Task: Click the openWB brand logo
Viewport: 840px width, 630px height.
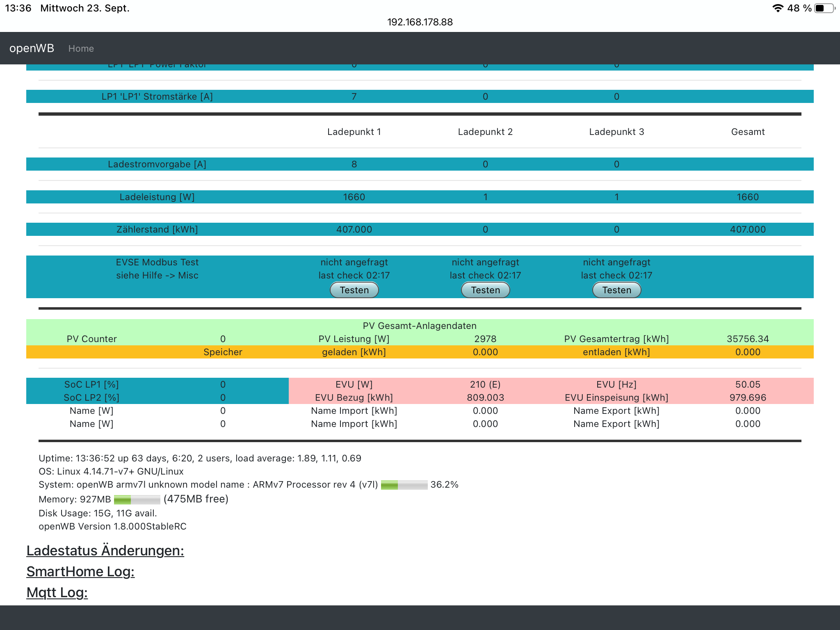Action: click(x=32, y=48)
